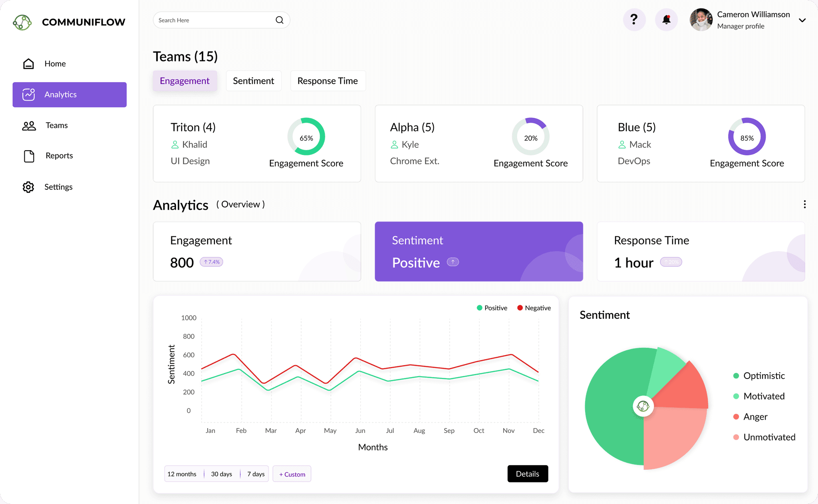Select the Sentiment tab
The height and width of the screenshot is (504, 818).
pos(254,81)
